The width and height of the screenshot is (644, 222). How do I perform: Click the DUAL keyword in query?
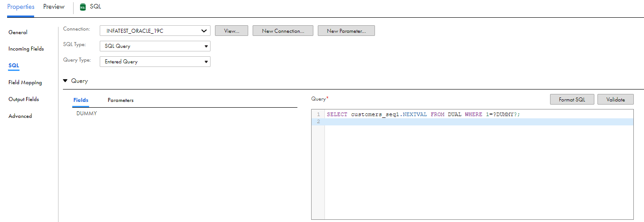[x=454, y=114]
